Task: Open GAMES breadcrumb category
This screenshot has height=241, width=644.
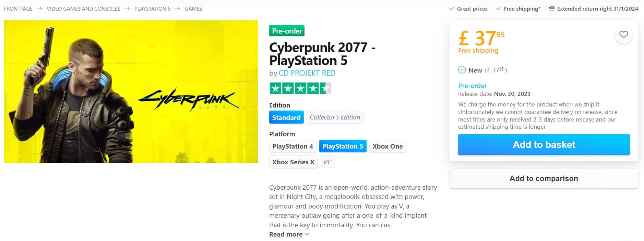Action: (x=193, y=9)
